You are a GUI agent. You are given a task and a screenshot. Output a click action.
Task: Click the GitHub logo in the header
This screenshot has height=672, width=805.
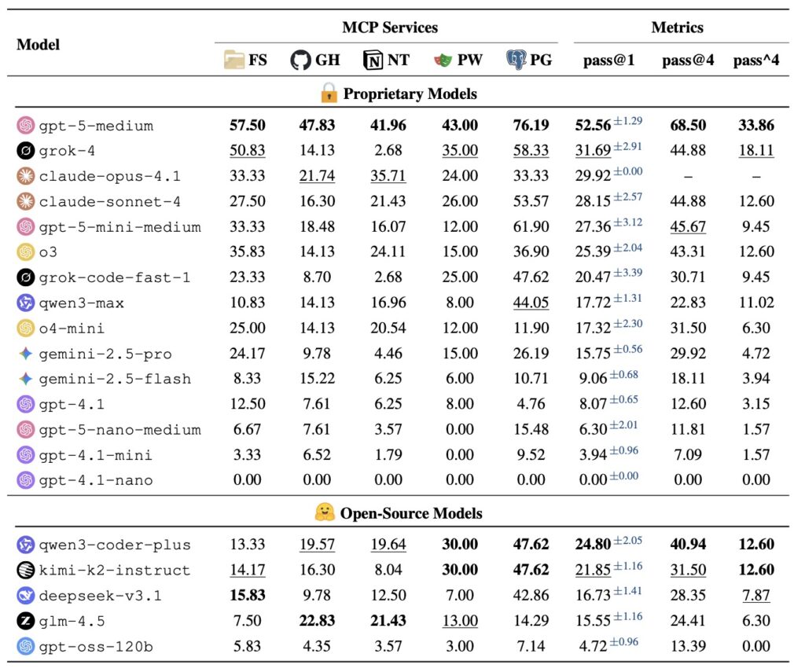click(300, 61)
